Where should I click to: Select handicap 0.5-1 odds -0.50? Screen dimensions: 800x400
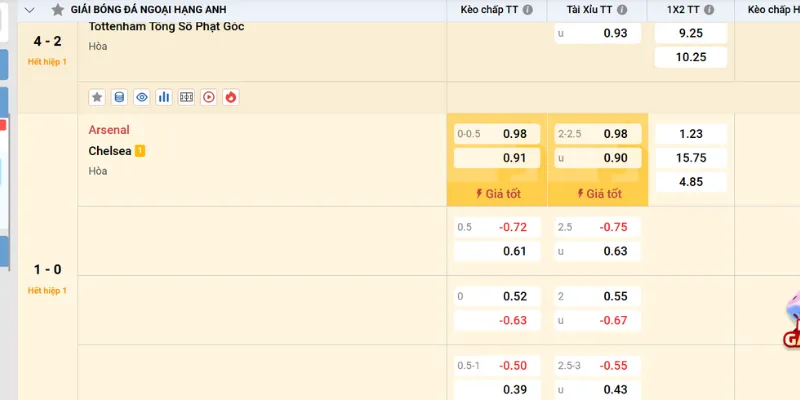click(497, 366)
